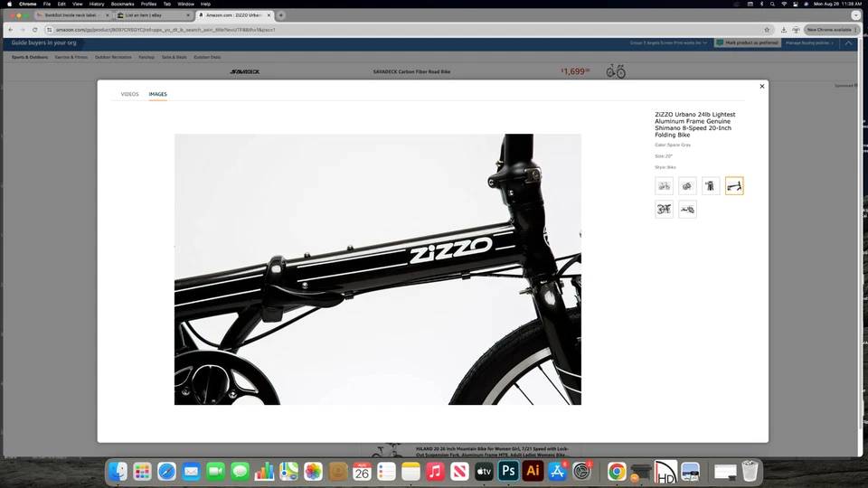Open Trash from the dock

(750, 472)
